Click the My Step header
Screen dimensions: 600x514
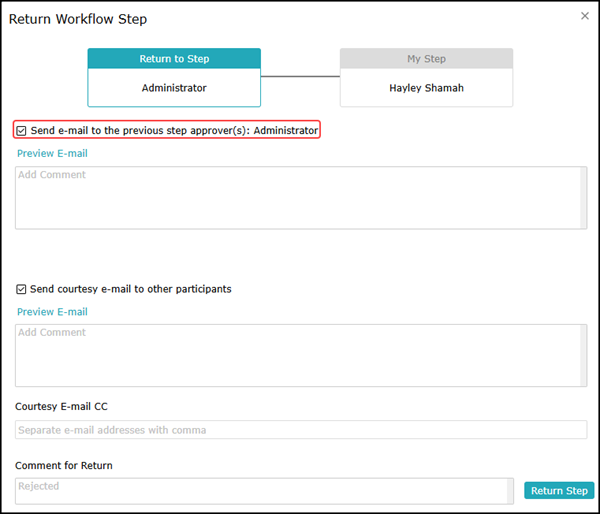426,59
